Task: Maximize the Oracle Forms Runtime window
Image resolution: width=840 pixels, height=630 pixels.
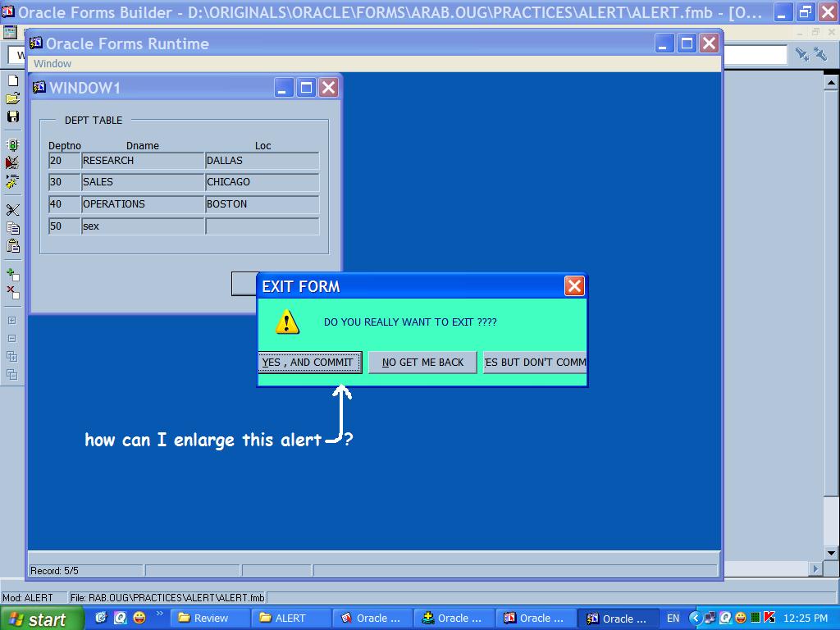Action: click(687, 43)
